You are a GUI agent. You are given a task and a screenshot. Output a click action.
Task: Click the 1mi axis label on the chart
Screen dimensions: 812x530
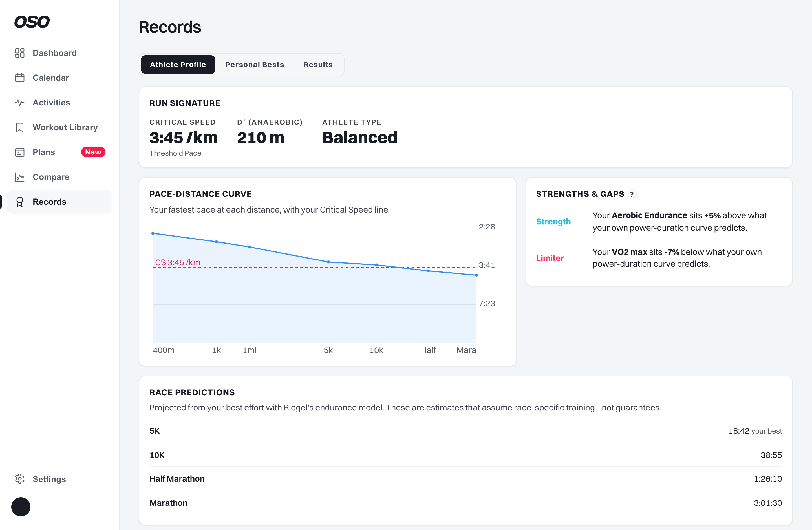tap(250, 350)
